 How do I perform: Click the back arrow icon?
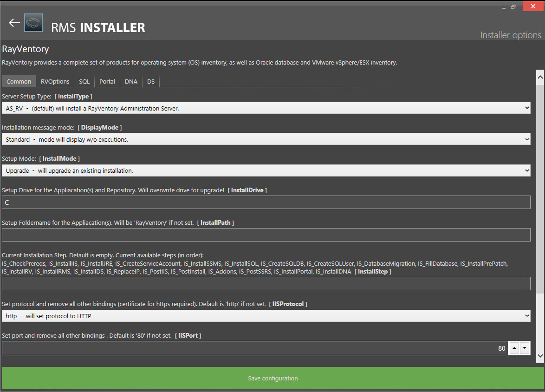(14, 23)
